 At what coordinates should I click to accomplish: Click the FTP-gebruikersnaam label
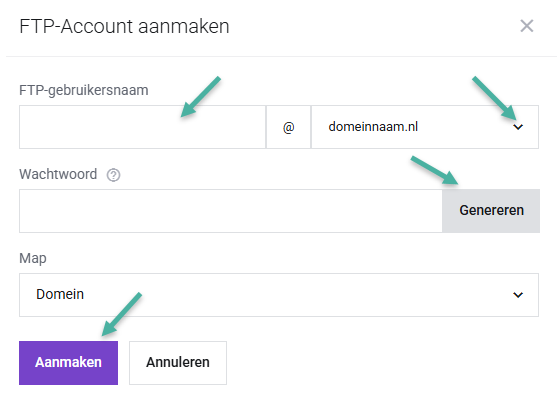point(84,90)
